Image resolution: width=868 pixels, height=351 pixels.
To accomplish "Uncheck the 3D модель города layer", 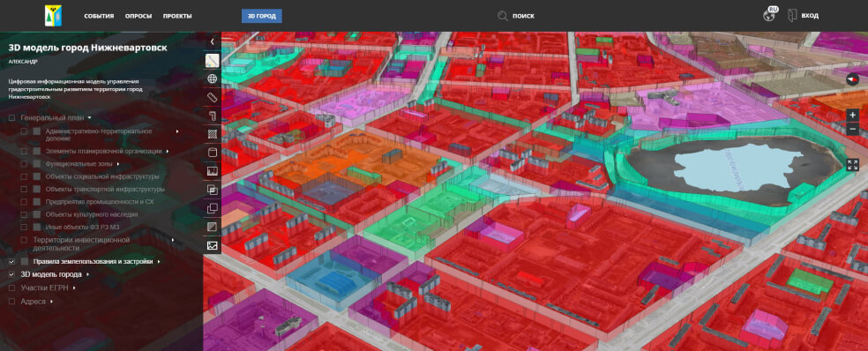I will [12, 274].
